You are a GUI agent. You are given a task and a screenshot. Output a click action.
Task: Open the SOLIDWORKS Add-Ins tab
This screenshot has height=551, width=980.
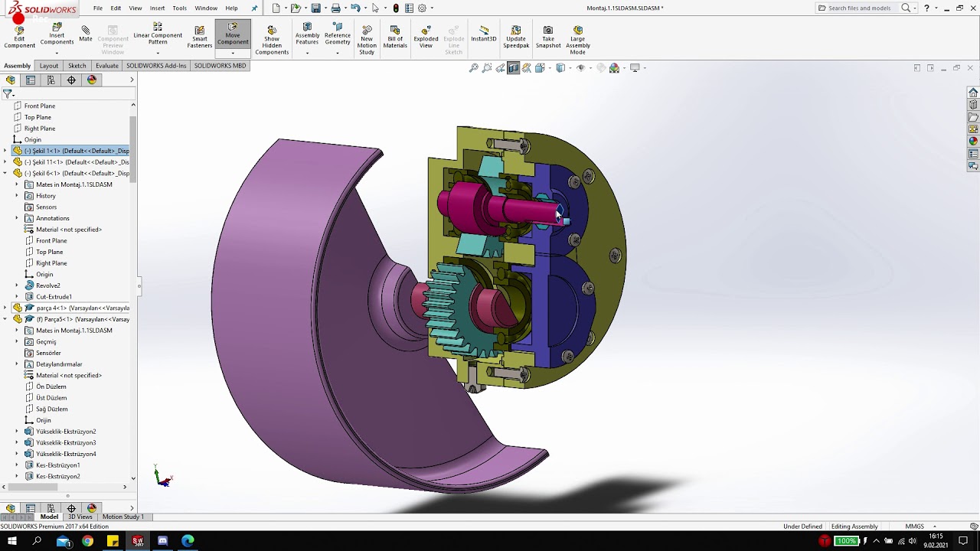click(156, 66)
